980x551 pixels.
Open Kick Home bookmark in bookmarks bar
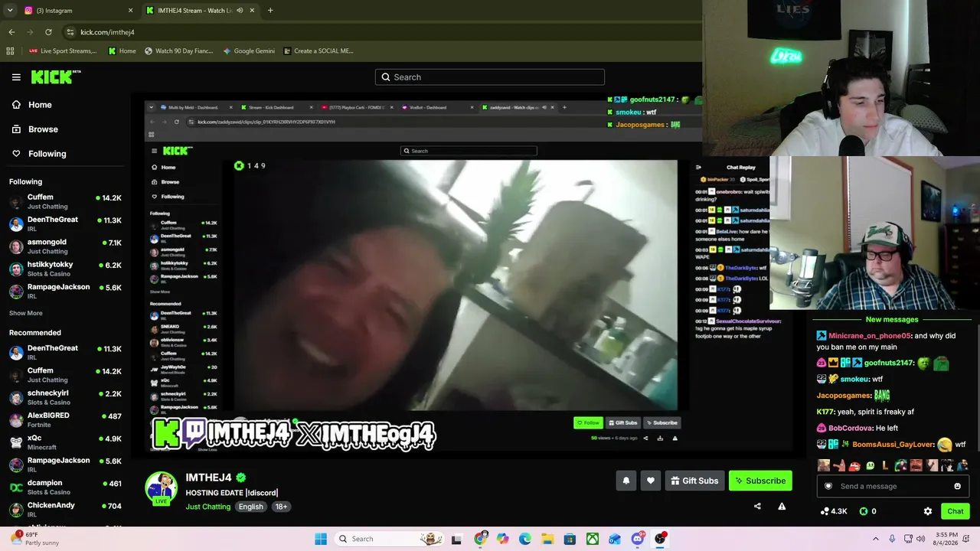point(122,51)
